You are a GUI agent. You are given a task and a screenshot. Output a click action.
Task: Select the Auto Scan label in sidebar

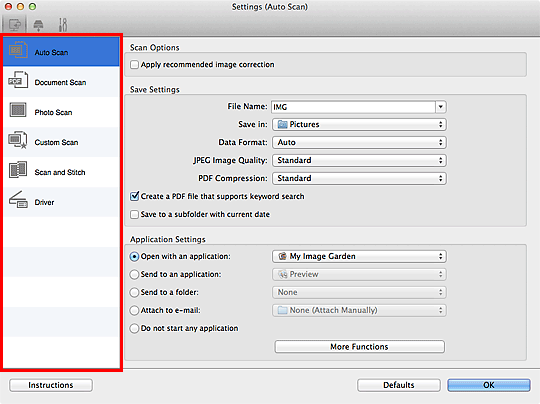(x=51, y=52)
